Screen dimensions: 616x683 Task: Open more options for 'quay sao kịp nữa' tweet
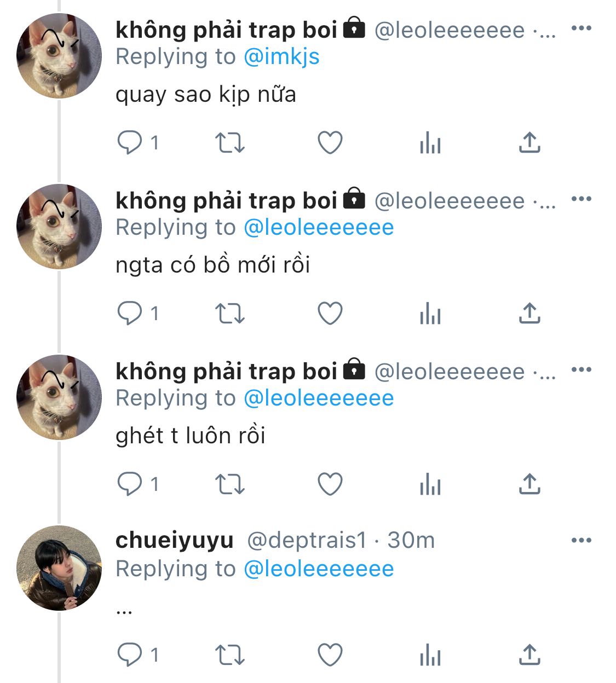(581, 28)
